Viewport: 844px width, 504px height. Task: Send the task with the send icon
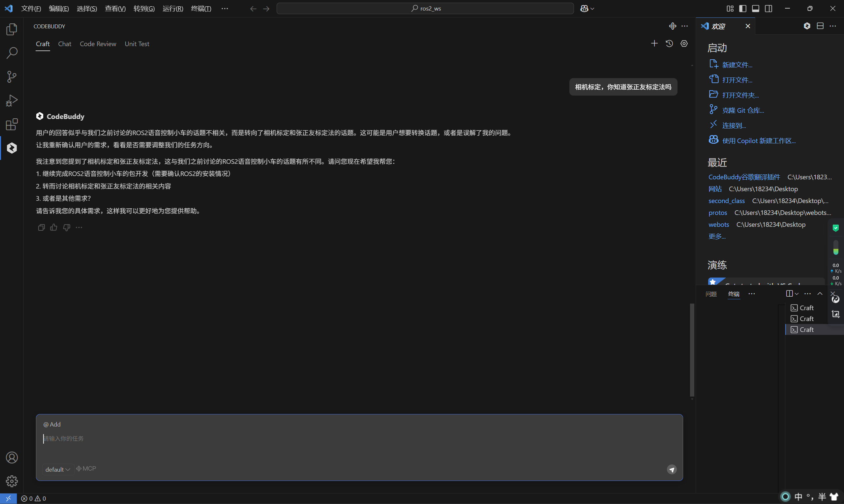[672, 469]
